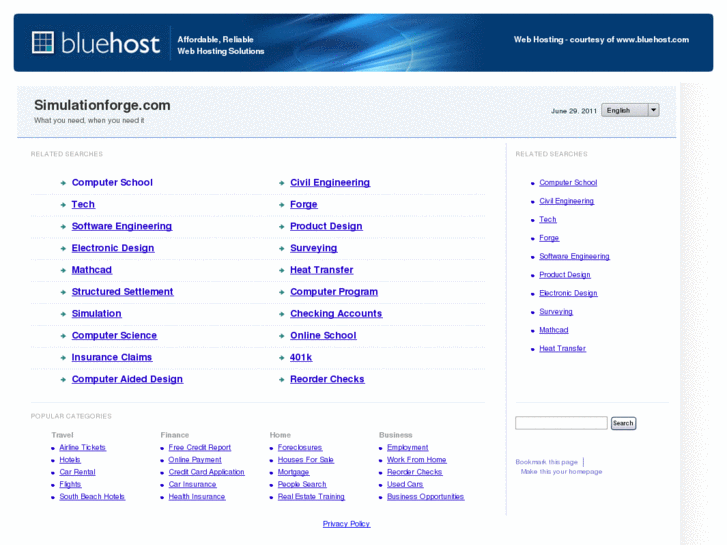Open Car Rental under Travel
The width and height of the screenshot is (727, 545).
tap(77, 472)
